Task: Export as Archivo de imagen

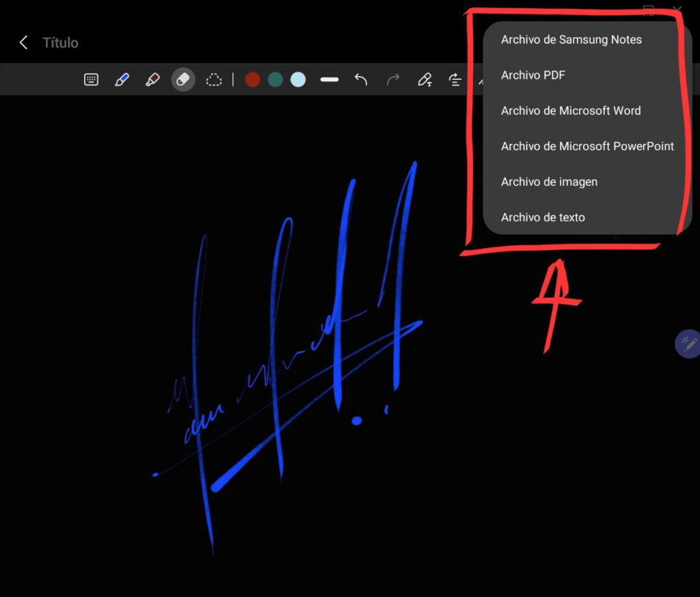Action: point(549,182)
